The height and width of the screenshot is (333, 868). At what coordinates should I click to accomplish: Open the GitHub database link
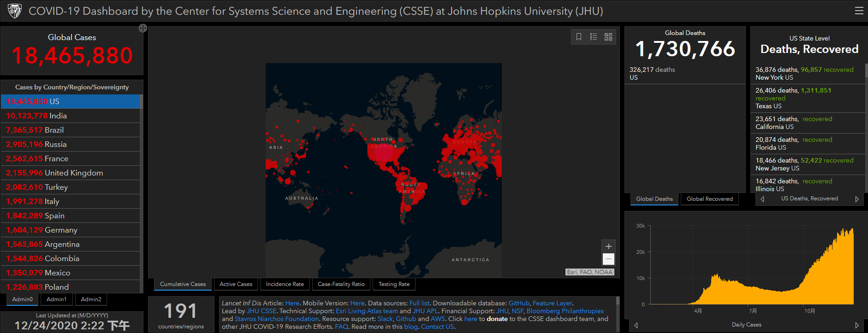click(518, 303)
